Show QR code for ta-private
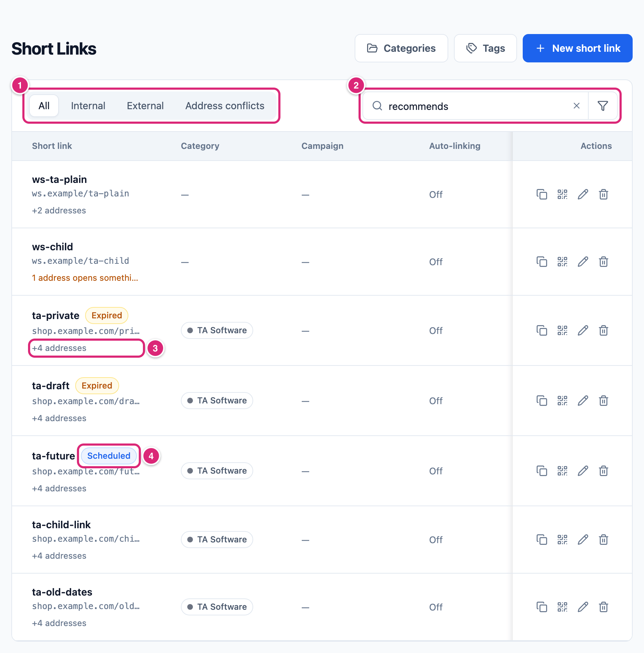The image size is (644, 653). click(562, 330)
